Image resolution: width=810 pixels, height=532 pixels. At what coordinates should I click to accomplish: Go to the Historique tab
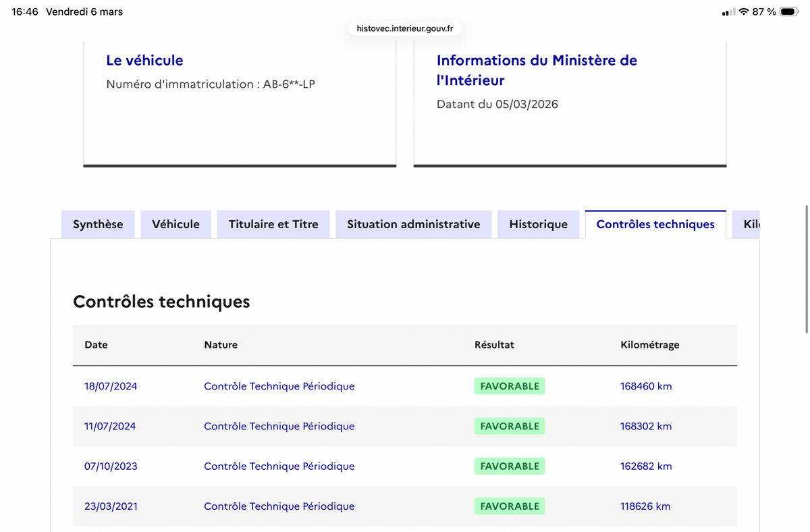538,224
